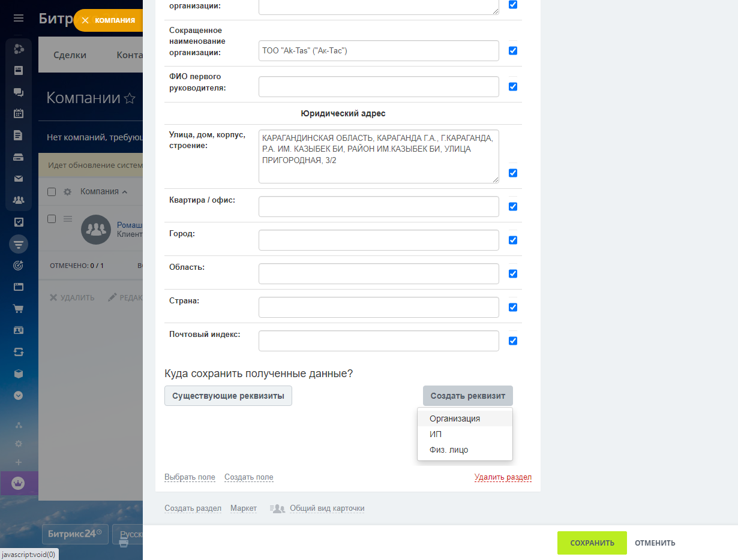Click the Удалить action in companies list
Screen dimensions: 738x560
coord(72,297)
